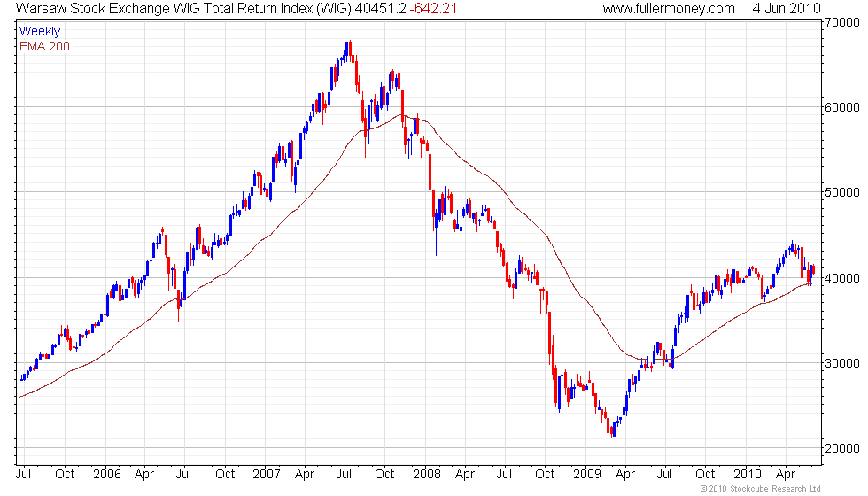The width and height of the screenshot is (868, 496).
Task: Click the Apr label just after 2006
Action: click(144, 475)
